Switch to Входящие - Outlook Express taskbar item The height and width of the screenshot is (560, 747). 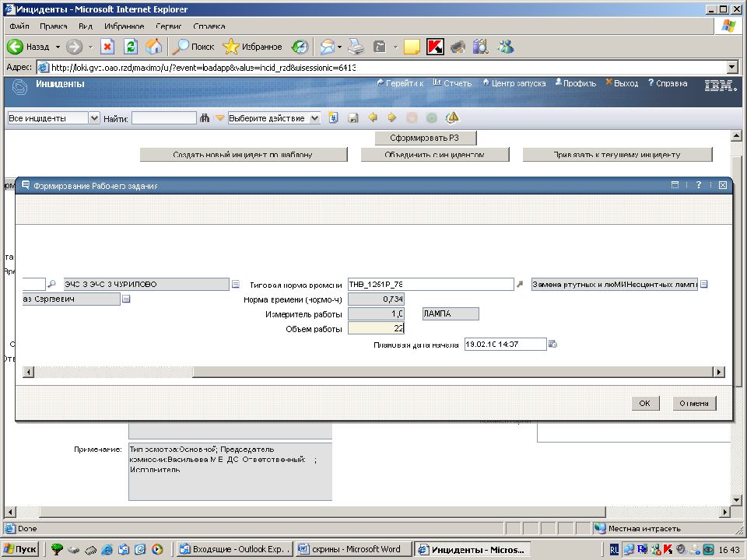234,549
